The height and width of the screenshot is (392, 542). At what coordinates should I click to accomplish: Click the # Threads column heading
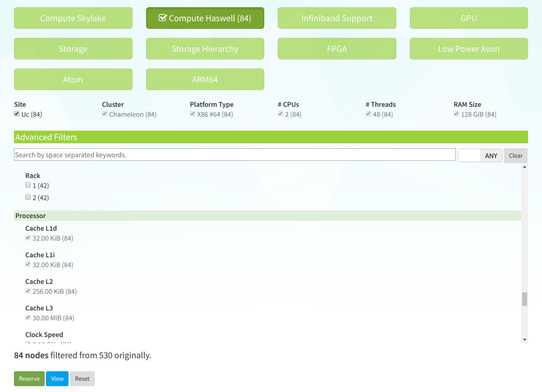[381, 104]
